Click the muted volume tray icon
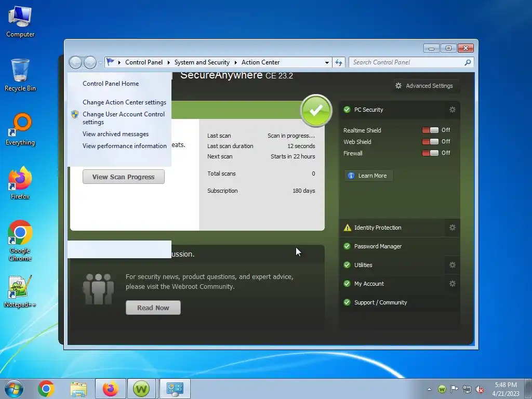This screenshot has height=399, width=532. click(480, 389)
